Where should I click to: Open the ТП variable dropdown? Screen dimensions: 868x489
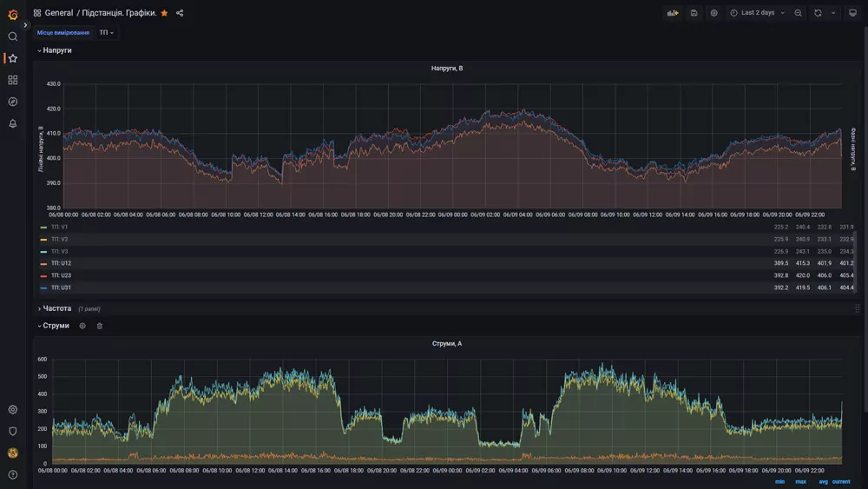tap(106, 33)
